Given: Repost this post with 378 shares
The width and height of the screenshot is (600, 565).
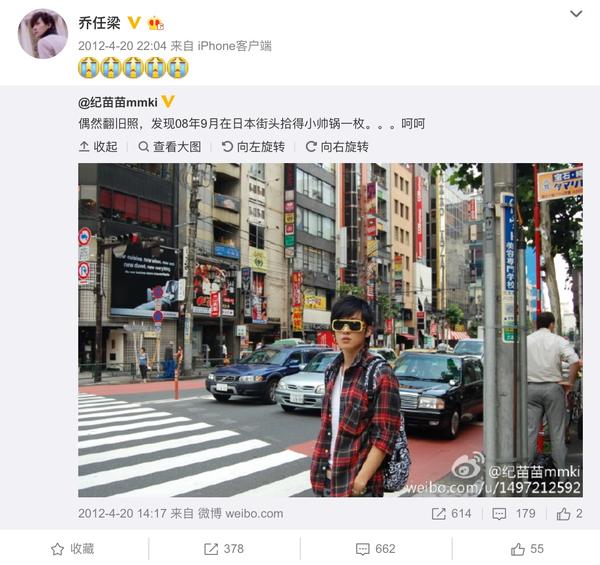Looking at the screenshot, I should pos(224,549).
